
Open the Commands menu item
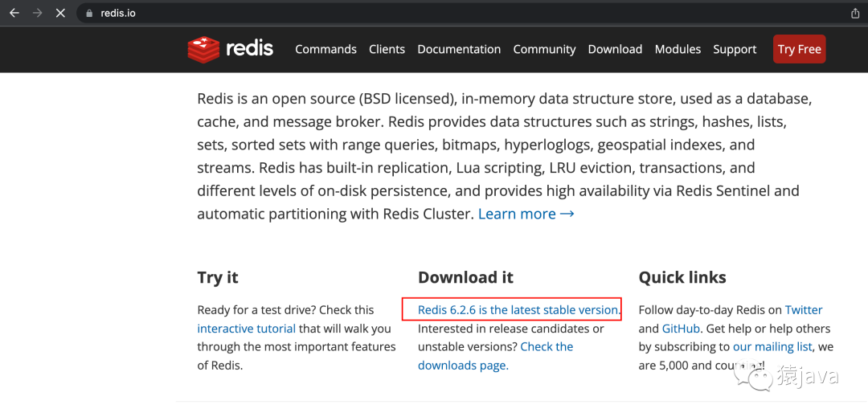(x=325, y=49)
